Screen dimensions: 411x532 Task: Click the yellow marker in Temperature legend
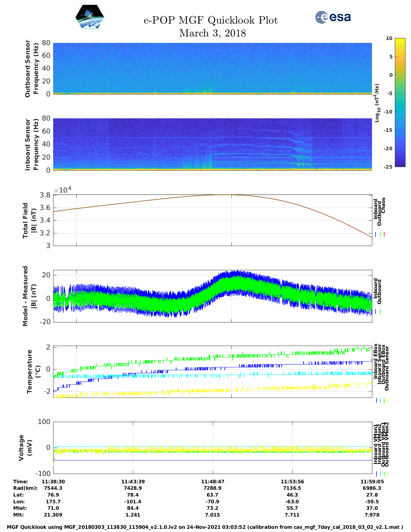387,400
